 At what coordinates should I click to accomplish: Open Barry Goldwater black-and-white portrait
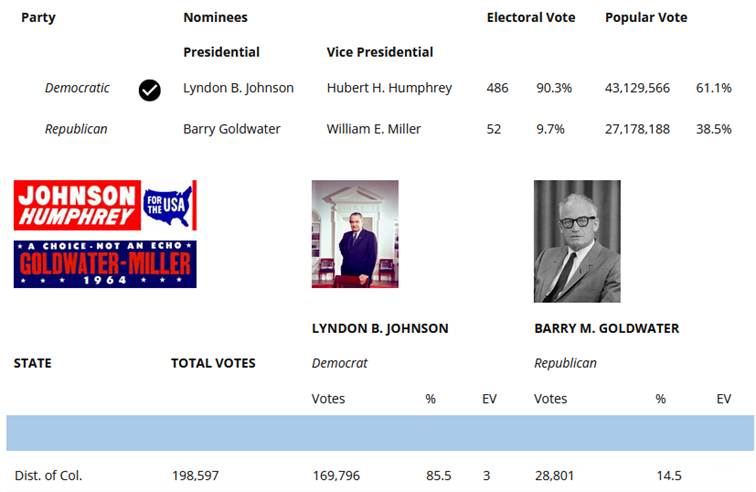coord(577,241)
